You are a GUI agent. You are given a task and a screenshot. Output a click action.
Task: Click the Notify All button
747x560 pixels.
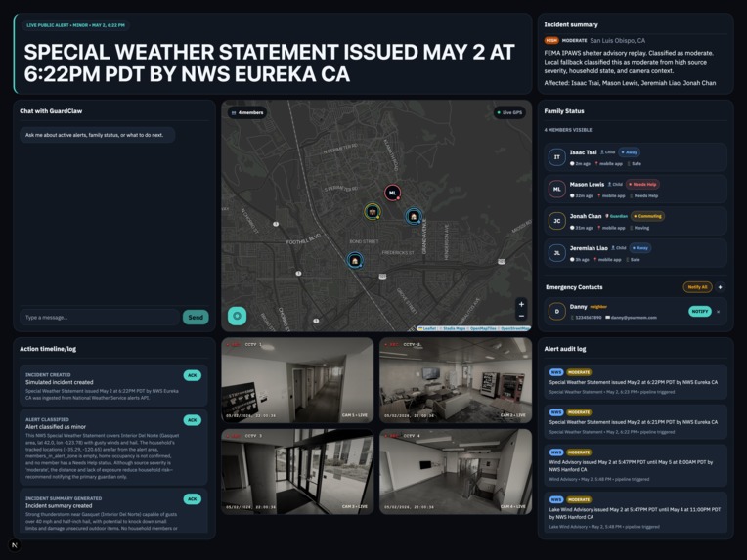(697, 287)
